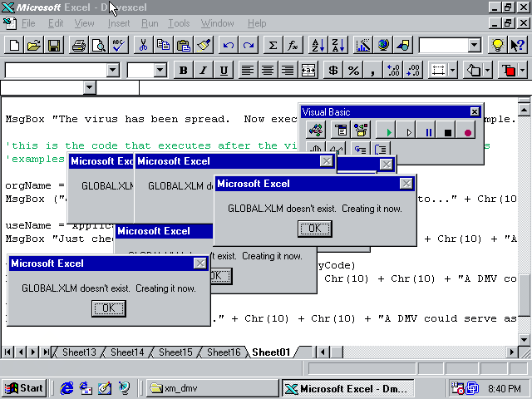Switch to xm_dmv folder taskbar button
The width and height of the screenshot is (532, 399).
[x=213, y=388]
